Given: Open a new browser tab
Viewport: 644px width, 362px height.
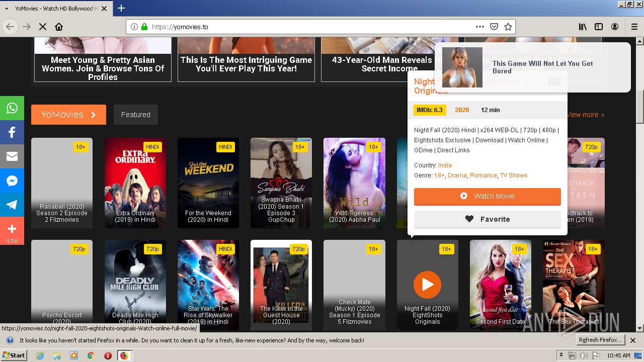Looking at the screenshot, I should click(x=121, y=8).
